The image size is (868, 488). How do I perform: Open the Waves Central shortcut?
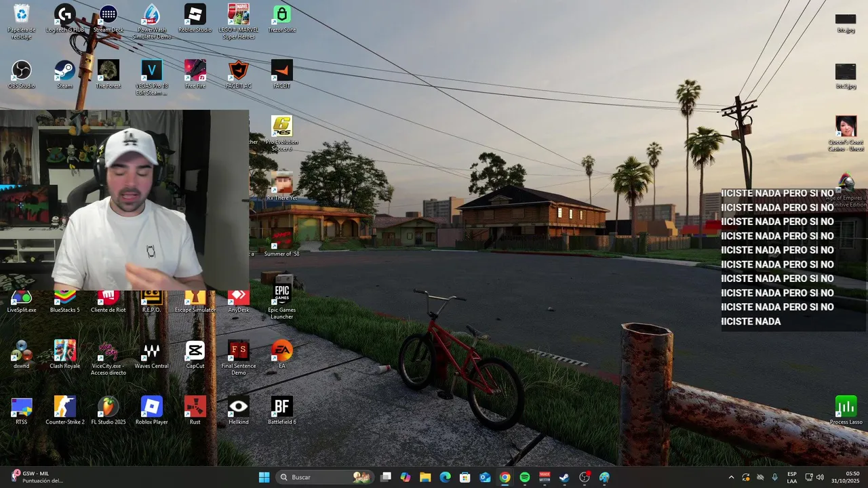(x=152, y=354)
